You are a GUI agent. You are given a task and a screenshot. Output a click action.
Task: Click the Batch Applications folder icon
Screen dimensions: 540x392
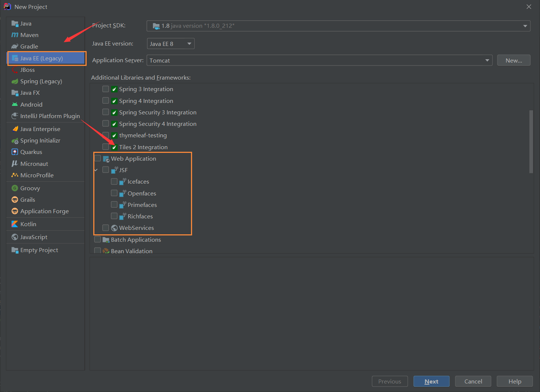coord(106,240)
